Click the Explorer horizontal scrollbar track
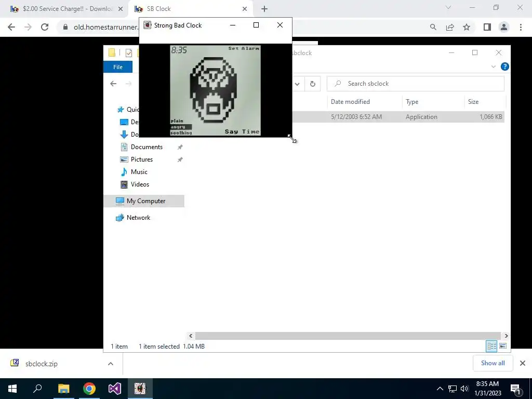This screenshot has height=399, width=532. tap(348, 336)
